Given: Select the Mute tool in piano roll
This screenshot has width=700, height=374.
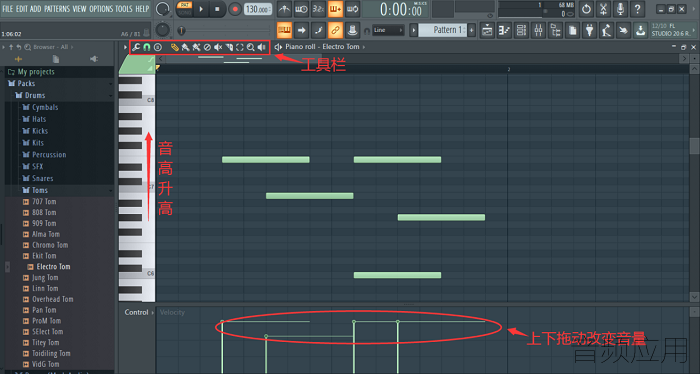Looking at the screenshot, I should [218, 47].
